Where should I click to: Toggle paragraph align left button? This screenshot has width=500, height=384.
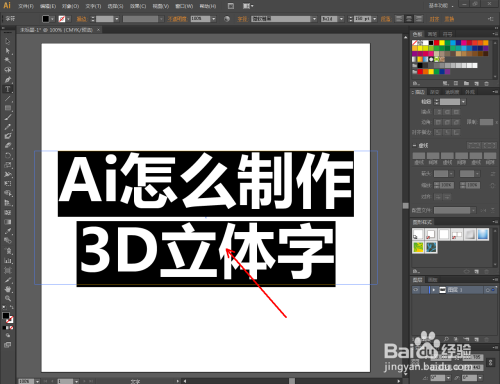pos(399,19)
